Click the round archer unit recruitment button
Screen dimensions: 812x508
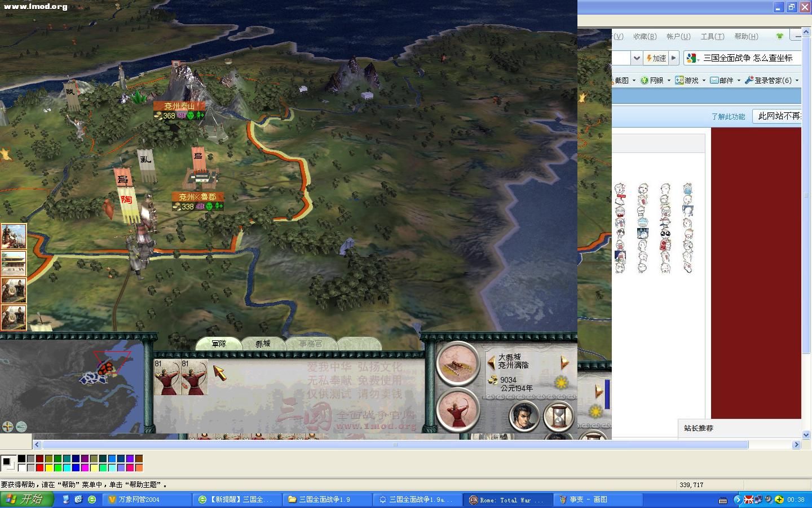click(457, 410)
